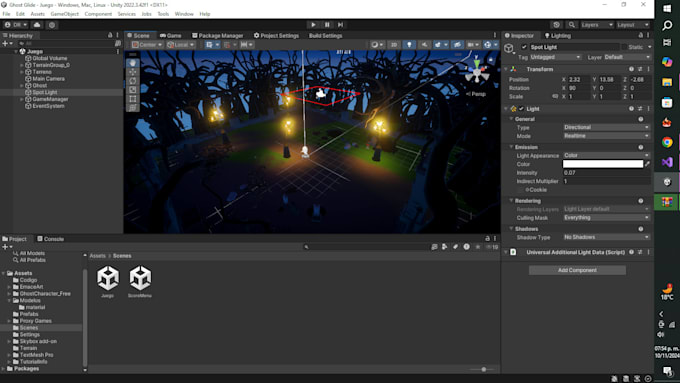This screenshot has width=680, height=383.
Task: Toggle pivot Center dropdown
Action: pos(147,45)
